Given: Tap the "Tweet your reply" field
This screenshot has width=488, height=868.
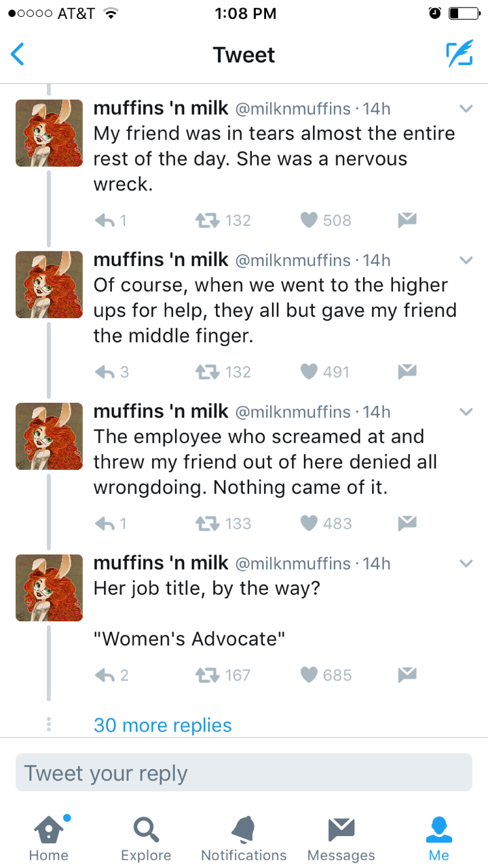Looking at the screenshot, I should tap(244, 772).
